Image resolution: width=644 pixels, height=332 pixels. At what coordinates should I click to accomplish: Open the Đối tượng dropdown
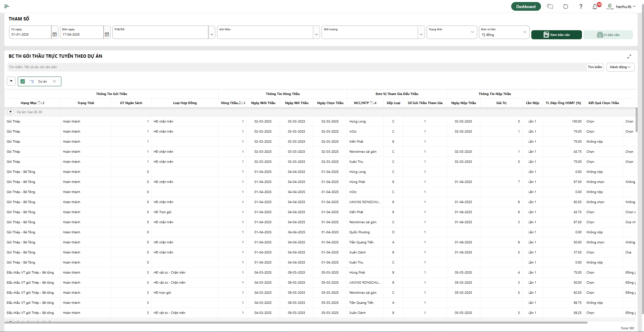421,34
